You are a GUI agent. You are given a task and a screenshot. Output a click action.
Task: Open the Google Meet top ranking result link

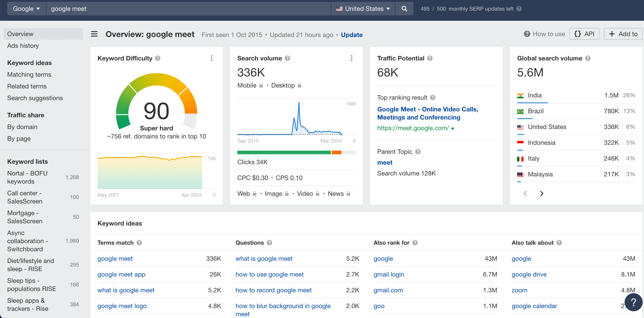(x=428, y=113)
